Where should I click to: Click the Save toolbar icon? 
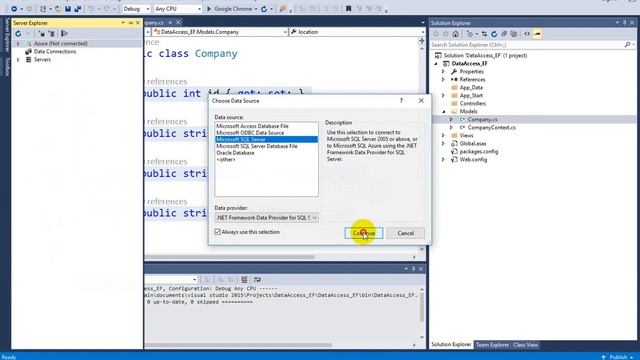[68, 9]
